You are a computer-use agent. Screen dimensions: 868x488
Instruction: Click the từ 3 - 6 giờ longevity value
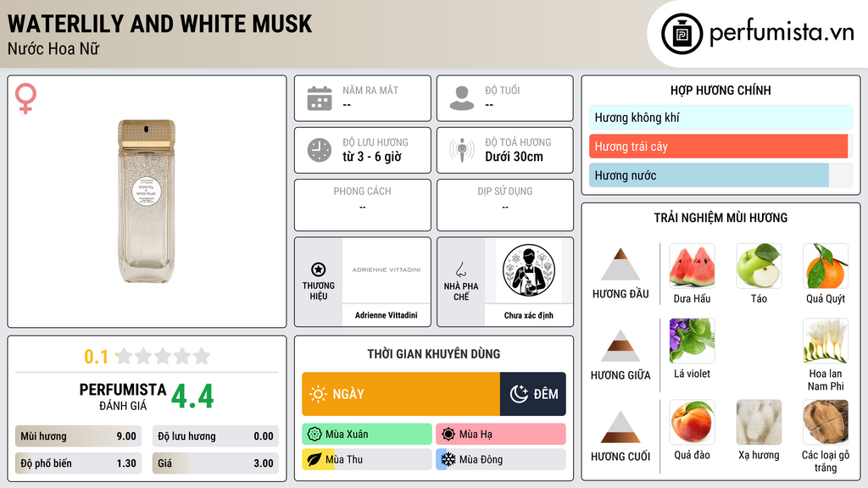pos(372,157)
